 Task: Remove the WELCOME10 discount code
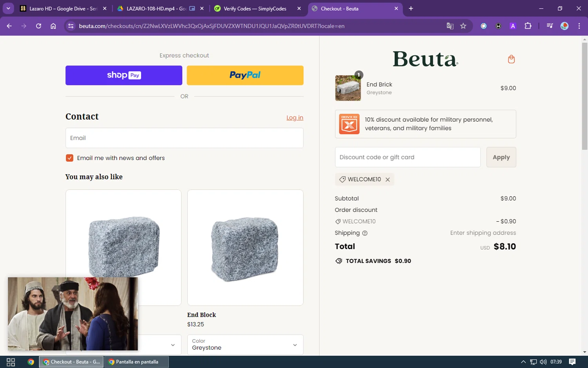pos(388,180)
